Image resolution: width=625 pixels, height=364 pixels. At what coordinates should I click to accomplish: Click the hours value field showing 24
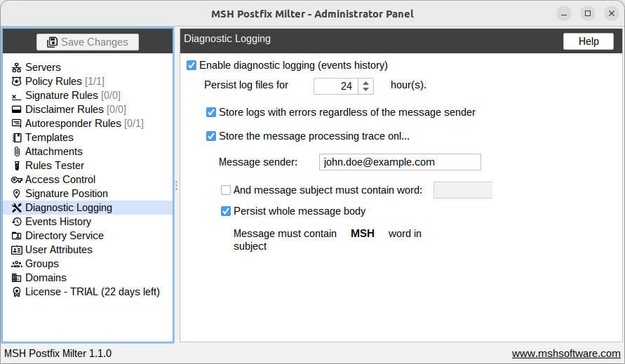pyautogui.click(x=336, y=86)
